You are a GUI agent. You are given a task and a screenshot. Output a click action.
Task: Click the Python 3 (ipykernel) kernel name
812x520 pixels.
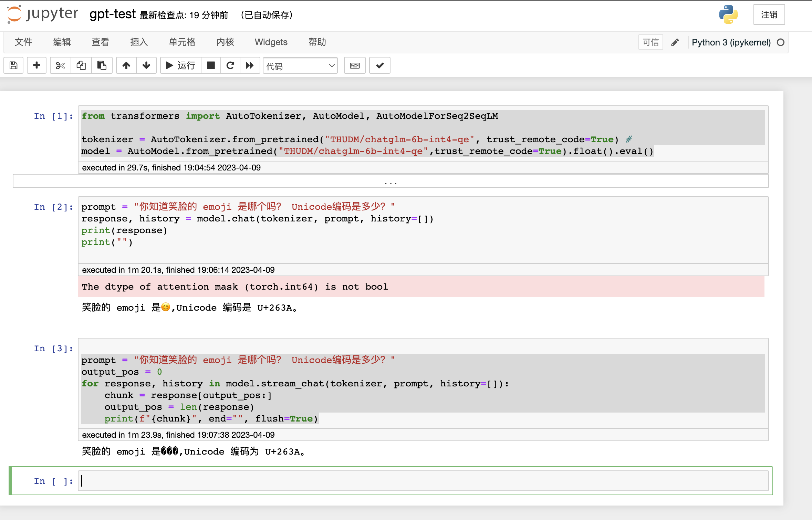[x=731, y=42]
